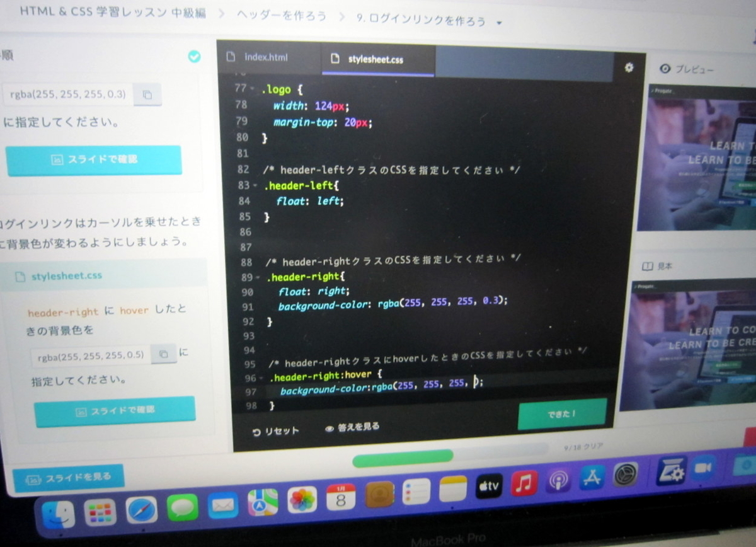Click line 91 background-color rgba value
The image size is (756, 547).
point(442,302)
